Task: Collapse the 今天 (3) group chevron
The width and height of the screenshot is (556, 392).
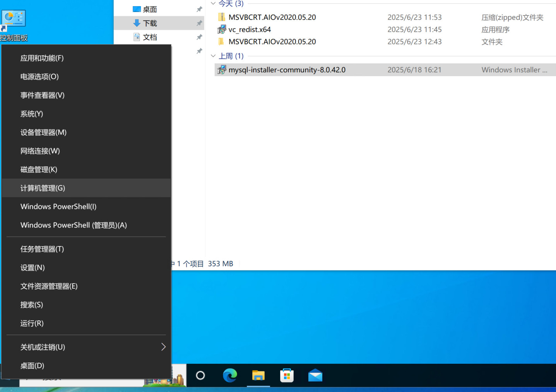Action: pos(213,3)
